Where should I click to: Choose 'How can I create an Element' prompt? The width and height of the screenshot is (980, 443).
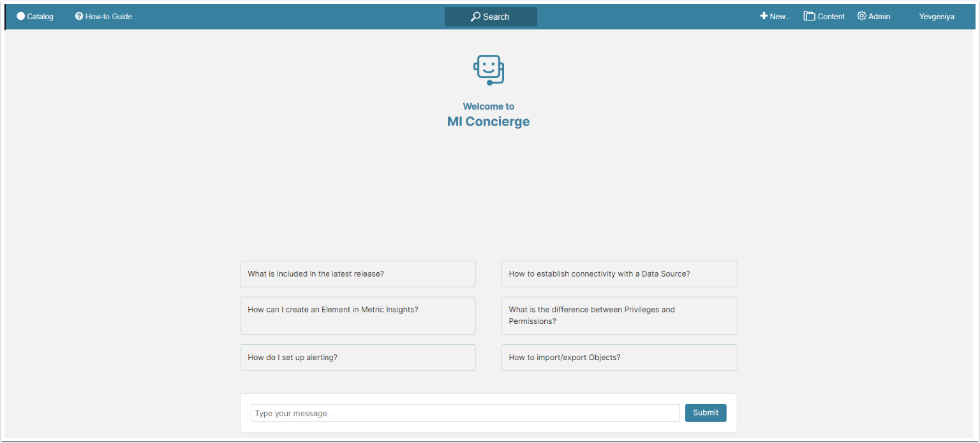[x=358, y=316]
